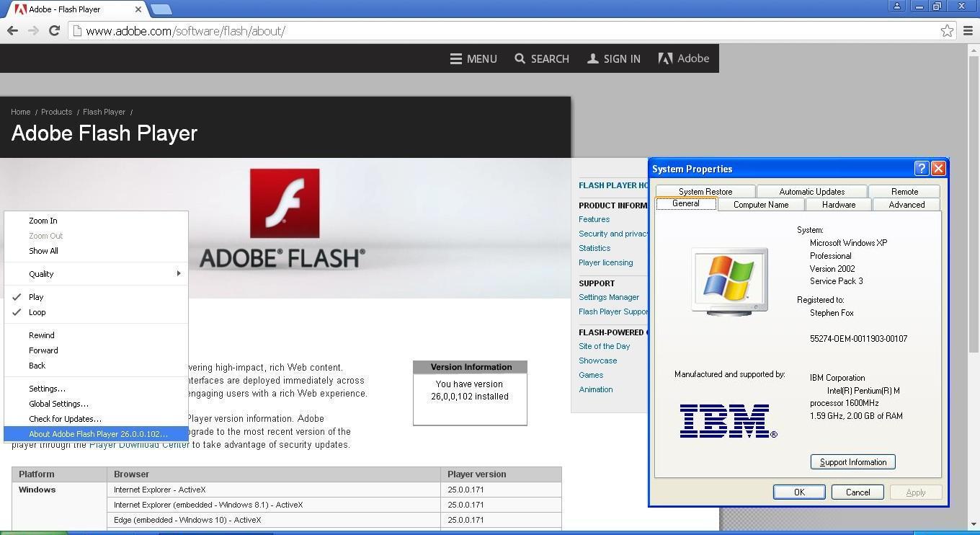Go back using browser back arrow
The width and height of the screenshot is (980, 535).
[12, 30]
